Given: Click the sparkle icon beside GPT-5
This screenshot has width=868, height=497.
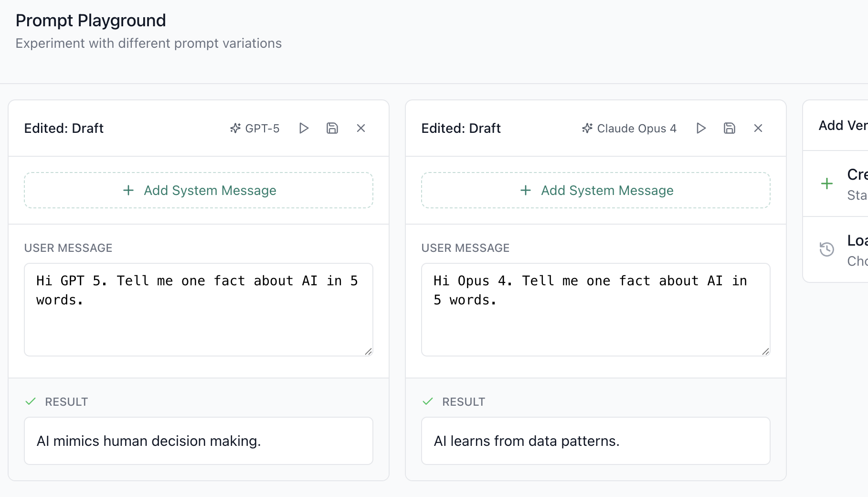Looking at the screenshot, I should [235, 128].
